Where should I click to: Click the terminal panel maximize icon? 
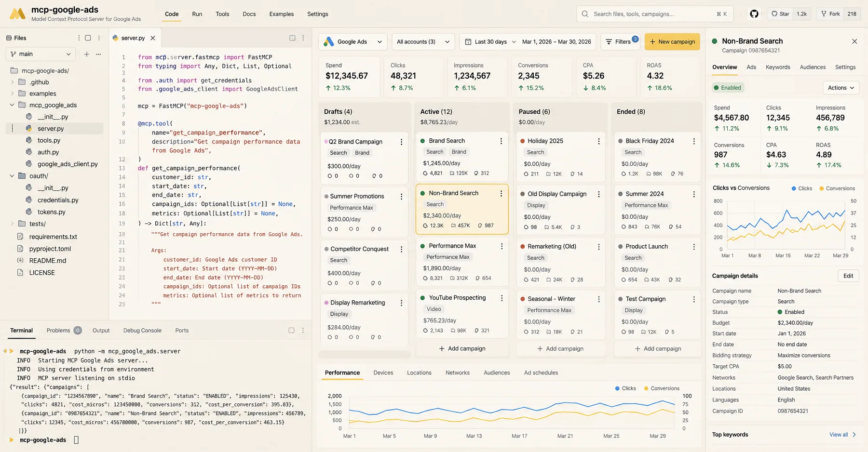pyautogui.click(x=291, y=331)
